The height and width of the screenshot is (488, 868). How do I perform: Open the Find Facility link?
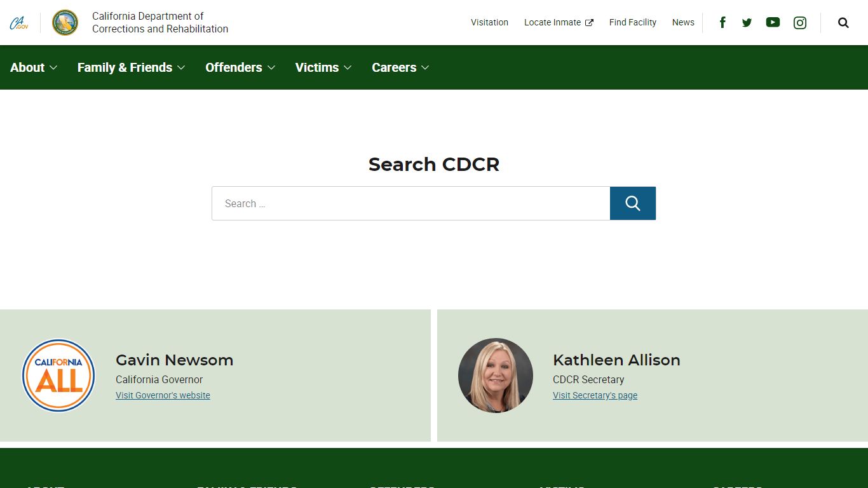tap(633, 22)
